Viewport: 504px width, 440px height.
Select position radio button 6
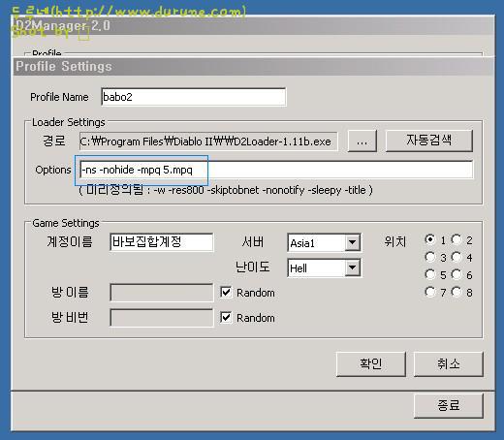(457, 274)
